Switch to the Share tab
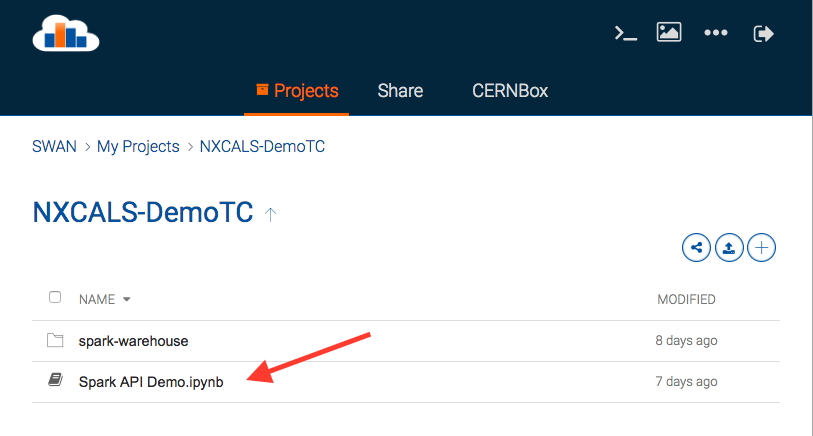This screenshot has width=813, height=436. coord(400,91)
